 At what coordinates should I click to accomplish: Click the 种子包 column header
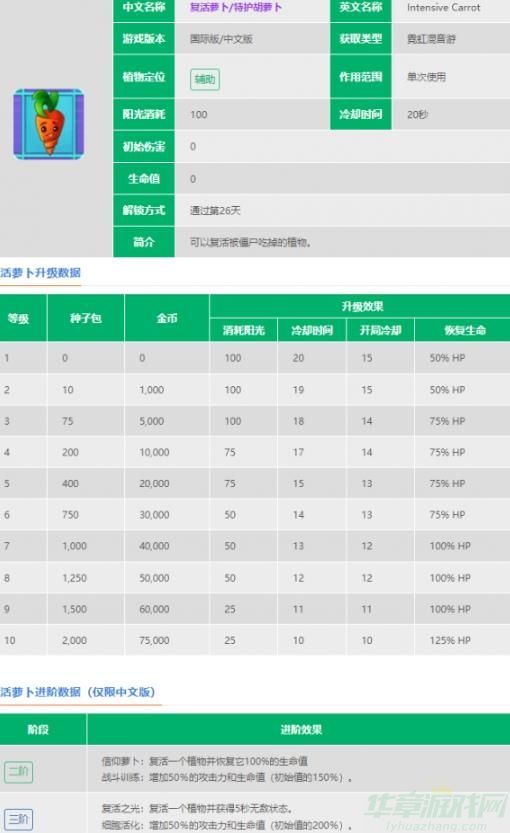point(86,318)
